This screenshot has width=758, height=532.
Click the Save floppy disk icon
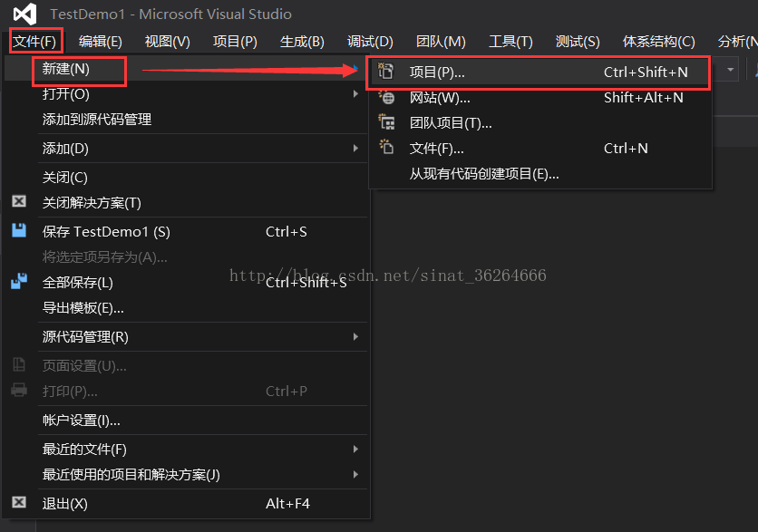19,230
